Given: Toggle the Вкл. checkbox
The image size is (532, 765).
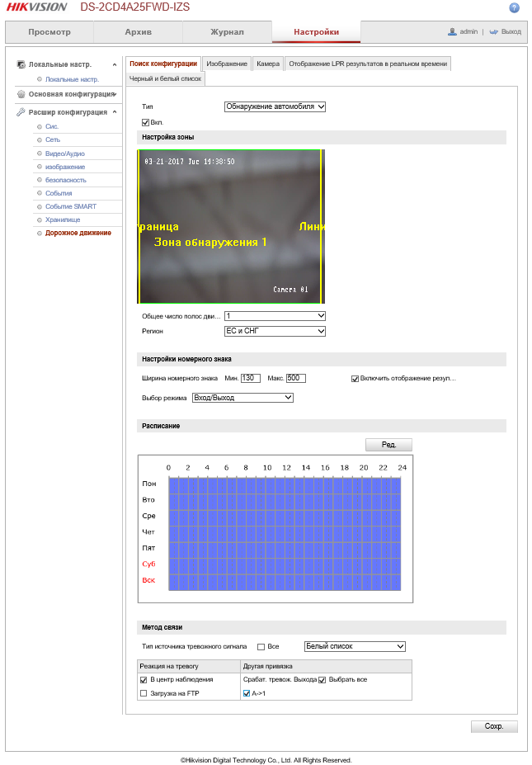Looking at the screenshot, I should click(x=145, y=122).
